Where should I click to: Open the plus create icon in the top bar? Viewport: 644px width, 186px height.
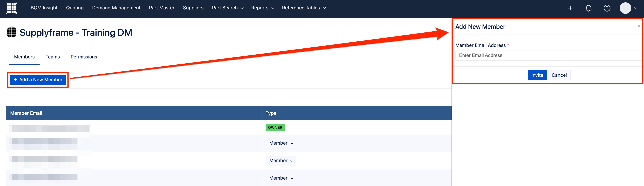pos(570,8)
